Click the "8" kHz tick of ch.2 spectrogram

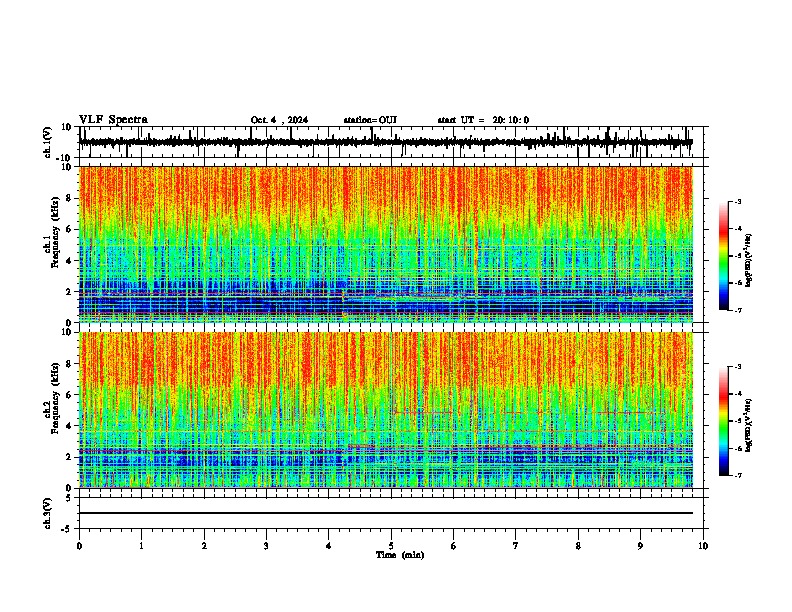(70, 364)
